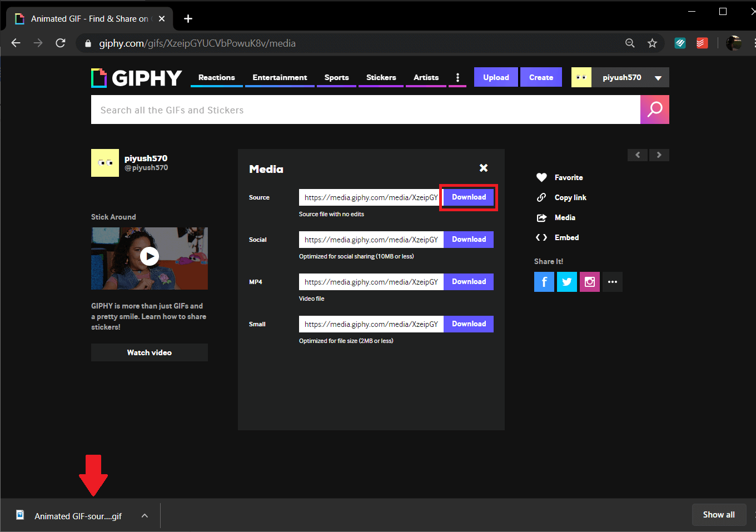The image size is (756, 532).
Task: Bookmark this page with the star icon
Action: pyautogui.click(x=652, y=43)
